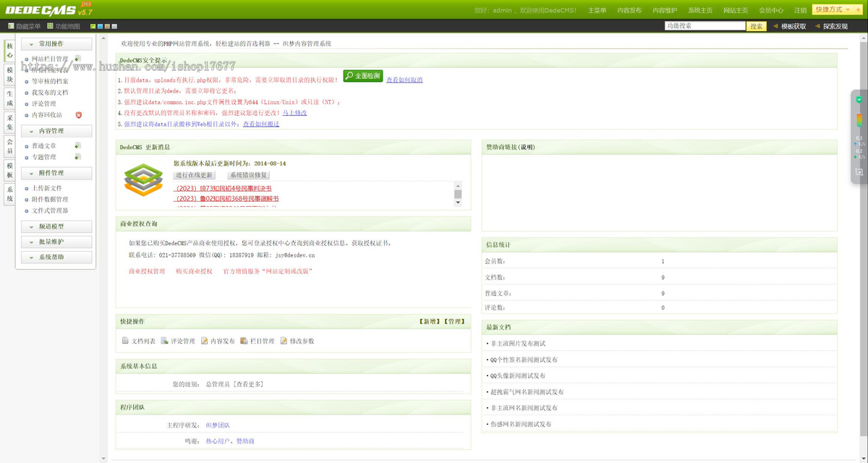Click the 进行在线更新 button

(x=195, y=175)
